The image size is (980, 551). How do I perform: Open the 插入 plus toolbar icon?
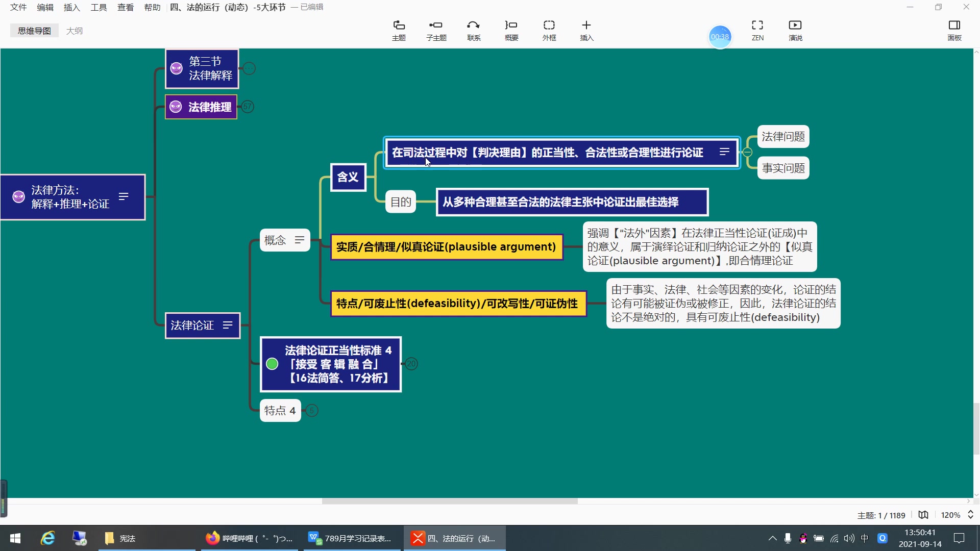pos(586,31)
